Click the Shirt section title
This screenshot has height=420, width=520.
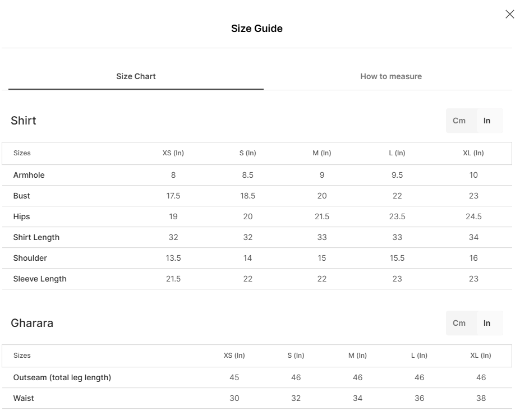pyautogui.click(x=24, y=121)
